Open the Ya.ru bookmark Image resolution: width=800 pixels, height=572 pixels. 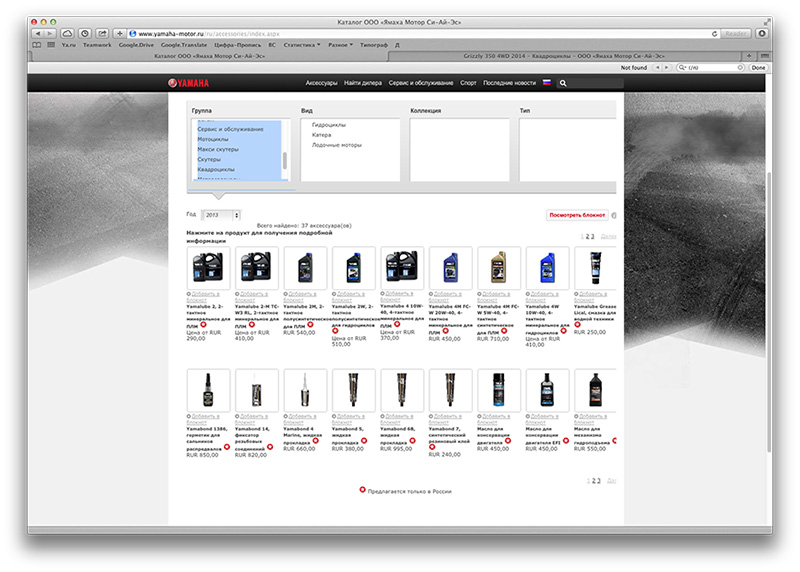(68, 45)
